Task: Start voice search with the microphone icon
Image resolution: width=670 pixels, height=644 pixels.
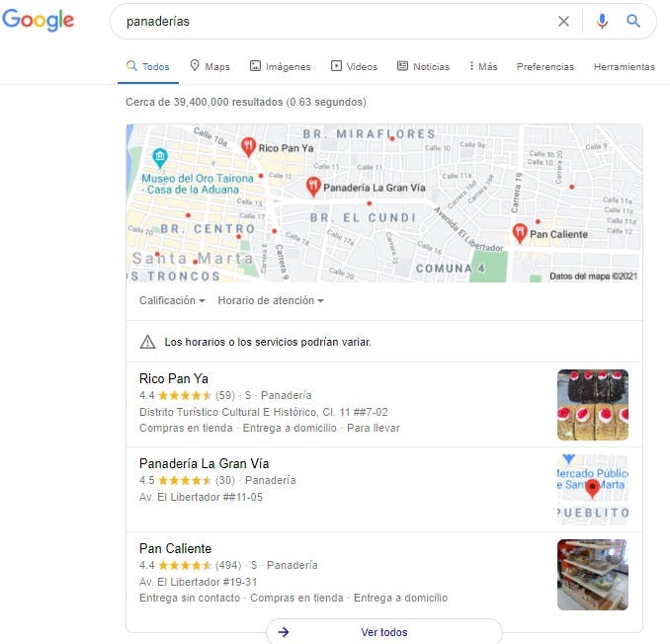Action: click(x=602, y=21)
